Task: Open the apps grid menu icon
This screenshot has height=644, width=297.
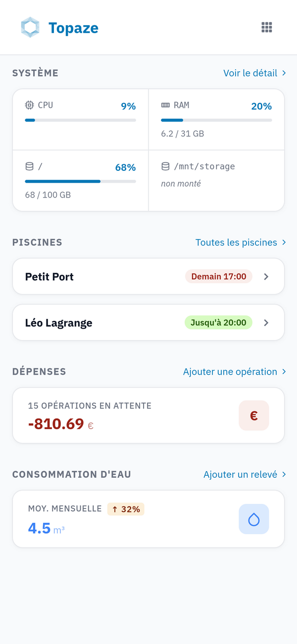Action: pyautogui.click(x=267, y=27)
